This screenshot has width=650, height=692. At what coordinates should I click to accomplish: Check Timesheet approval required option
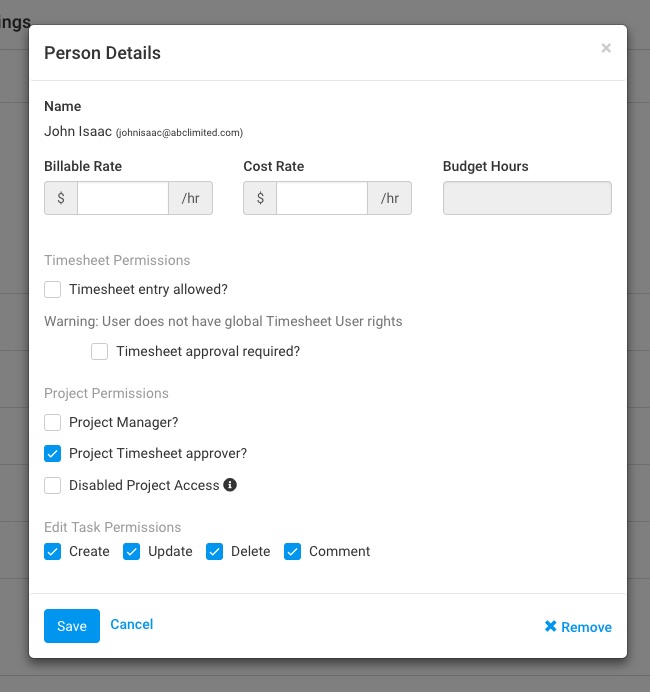click(99, 352)
